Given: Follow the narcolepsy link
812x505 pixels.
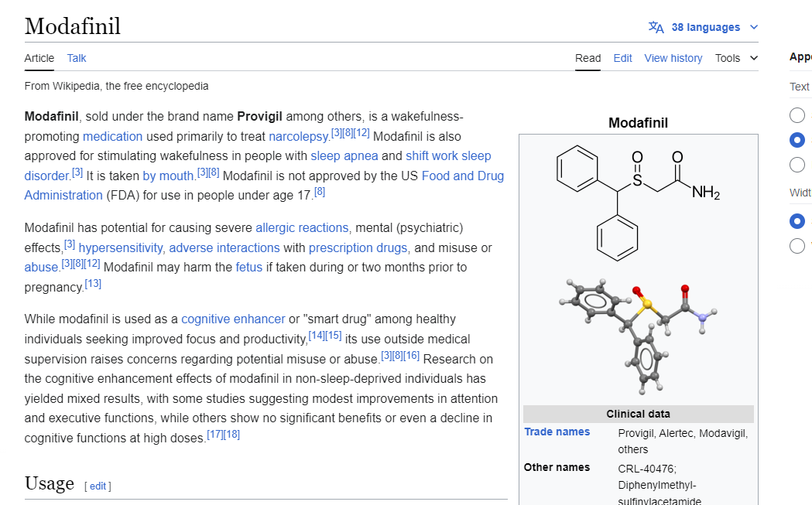Looking at the screenshot, I should [299, 137].
